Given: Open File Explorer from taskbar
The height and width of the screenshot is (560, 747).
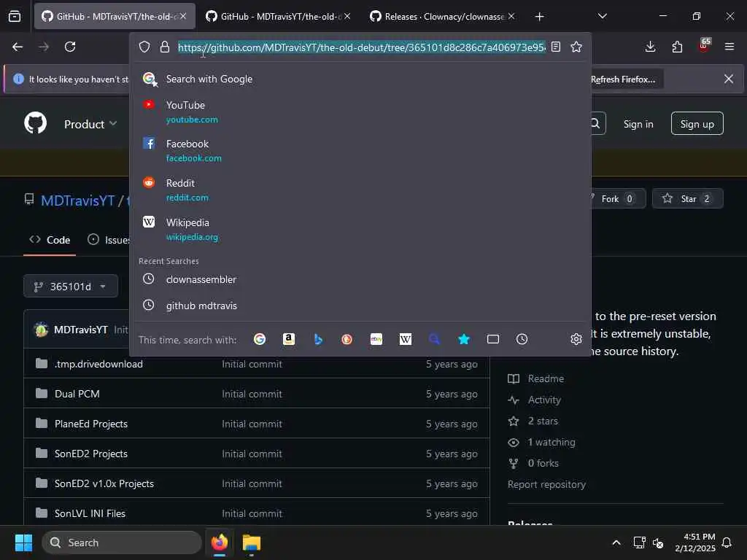Looking at the screenshot, I should point(251,542).
